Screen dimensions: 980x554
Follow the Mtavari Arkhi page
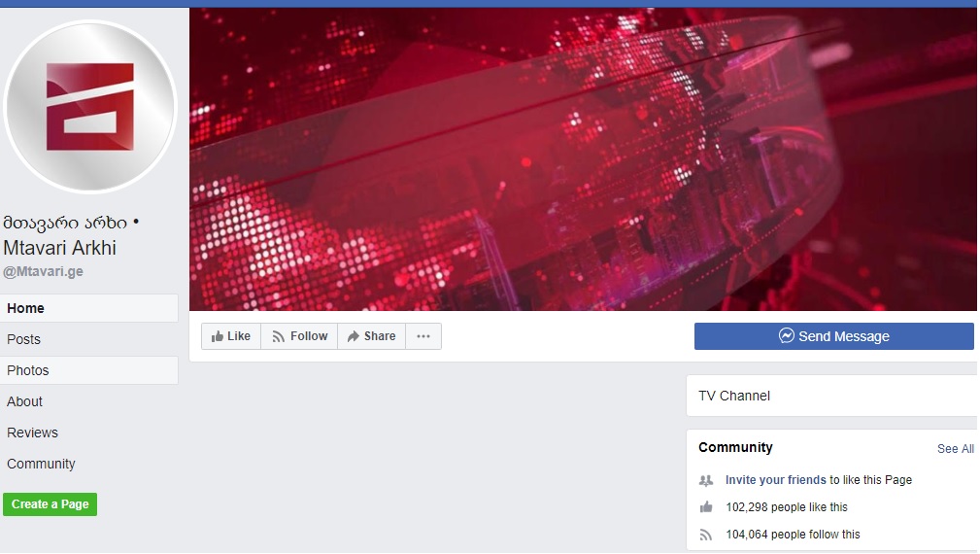pyautogui.click(x=300, y=336)
